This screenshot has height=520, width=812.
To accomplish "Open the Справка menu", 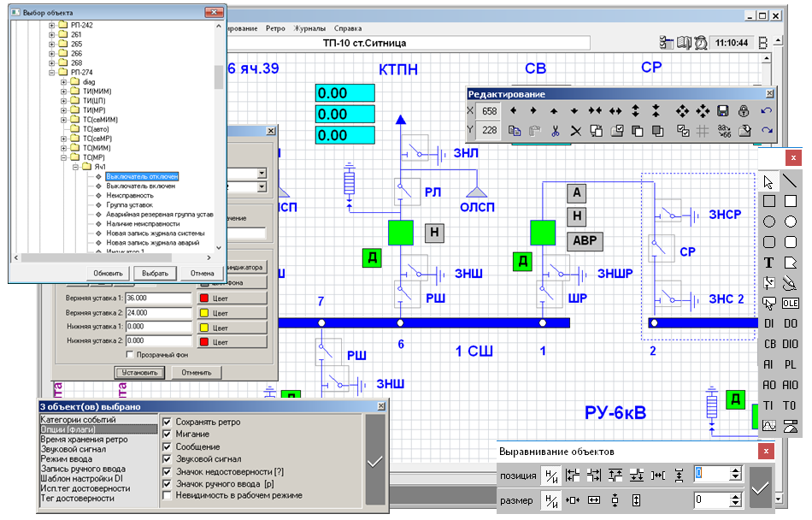I will 348,28.
